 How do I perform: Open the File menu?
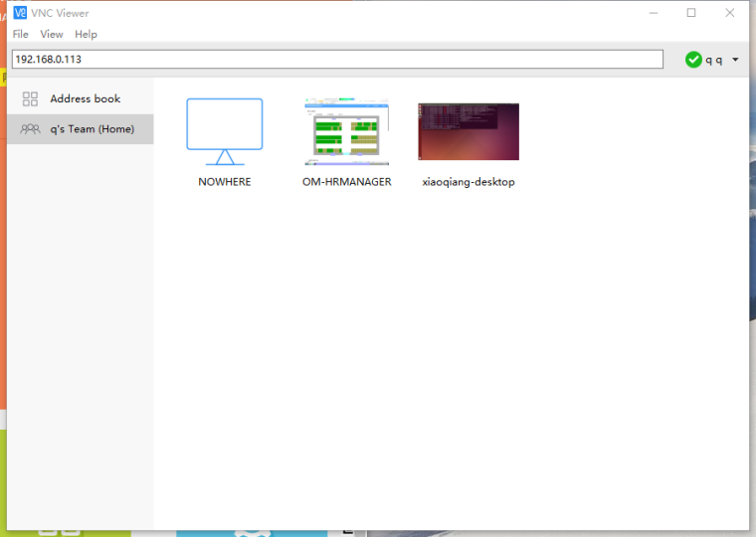pos(20,34)
